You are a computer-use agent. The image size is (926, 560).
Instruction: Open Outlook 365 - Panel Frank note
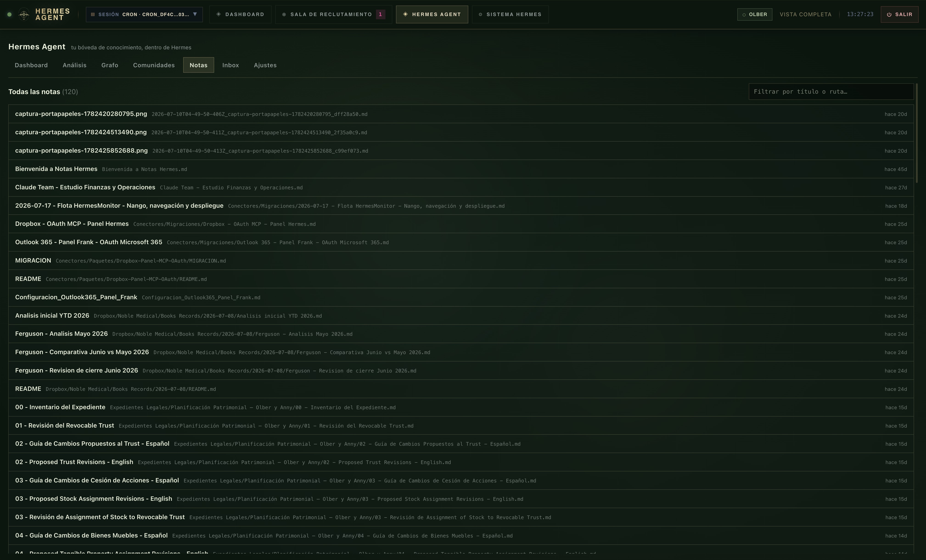coord(461,242)
